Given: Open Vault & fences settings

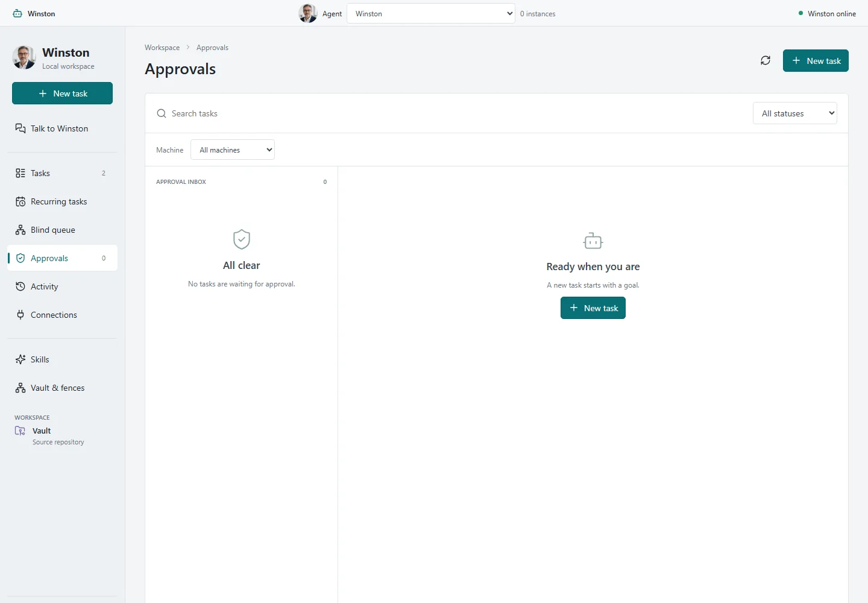Looking at the screenshot, I should coord(62,388).
